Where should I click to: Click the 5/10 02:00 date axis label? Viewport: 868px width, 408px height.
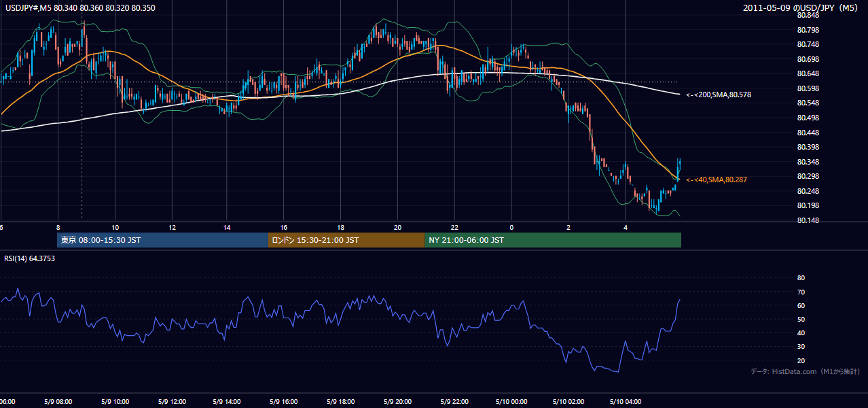pyautogui.click(x=567, y=401)
